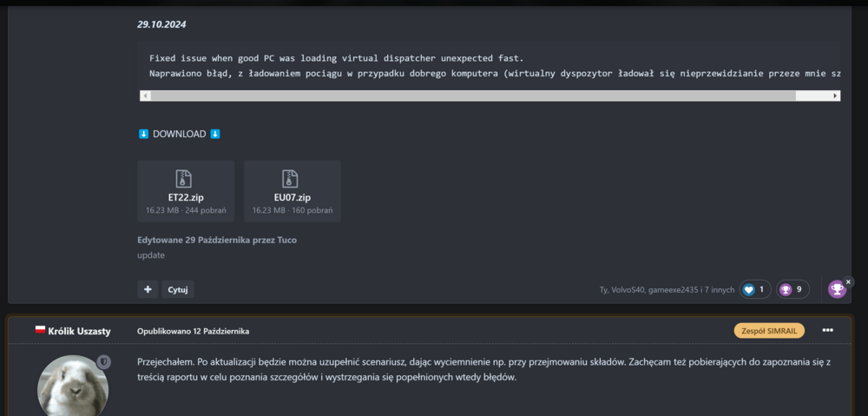Viewport: 868px width, 416px height.
Task: Remove your reaction with the small X
Action: (848, 281)
